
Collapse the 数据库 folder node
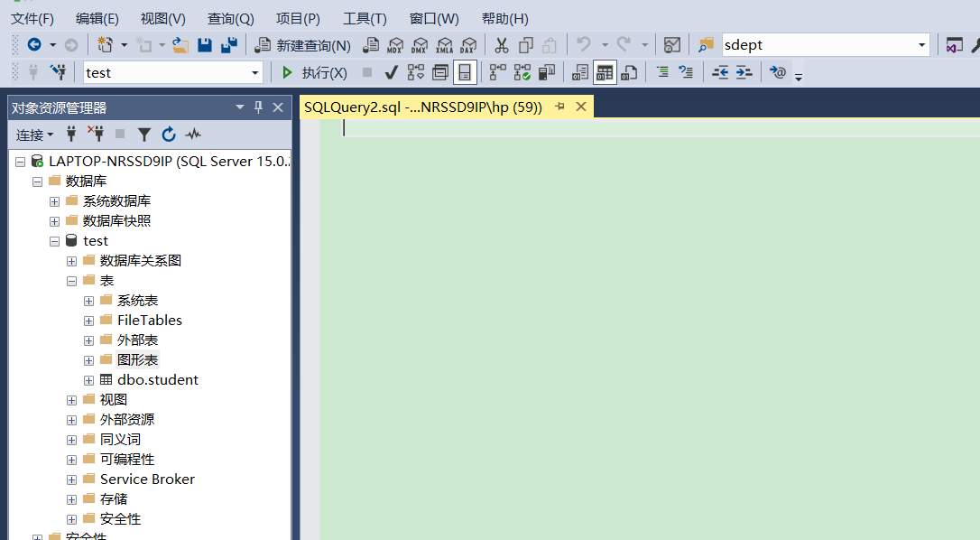tap(38, 182)
